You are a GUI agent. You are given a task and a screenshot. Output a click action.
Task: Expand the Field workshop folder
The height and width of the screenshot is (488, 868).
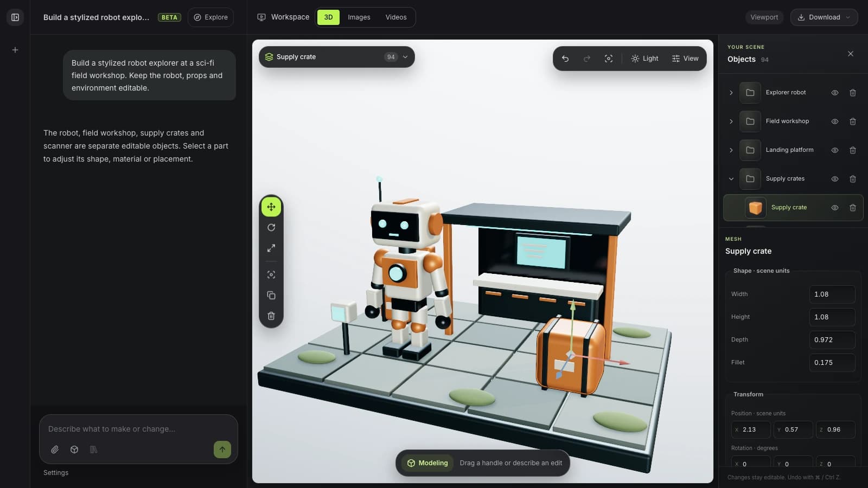731,121
